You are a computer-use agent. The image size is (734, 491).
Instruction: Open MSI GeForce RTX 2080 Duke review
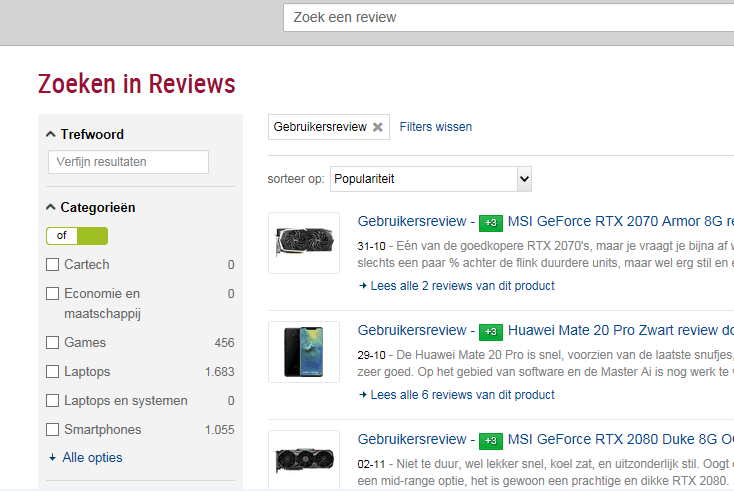click(x=621, y=439)
